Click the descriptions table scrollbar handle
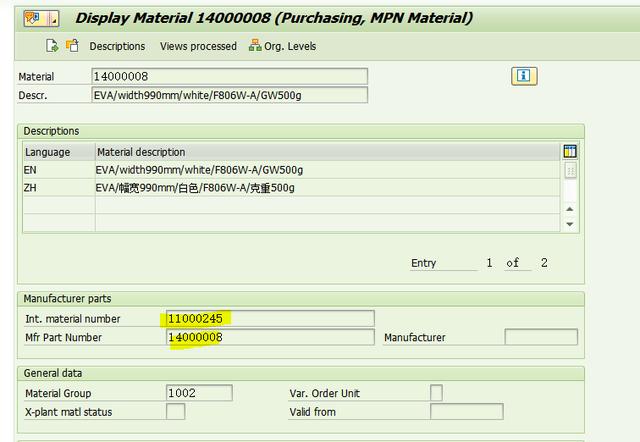This screenshot has height=442, width=640. [x=571, y=171]
